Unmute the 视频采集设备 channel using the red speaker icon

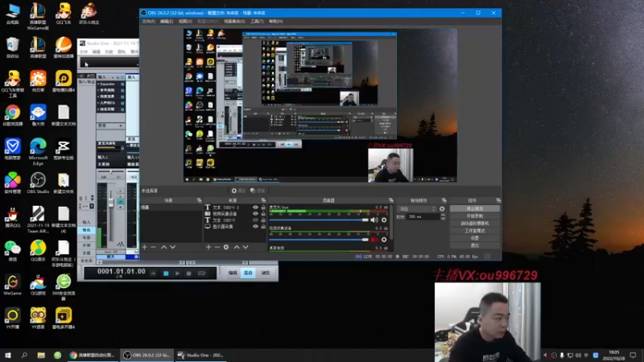tap(374, 240)
